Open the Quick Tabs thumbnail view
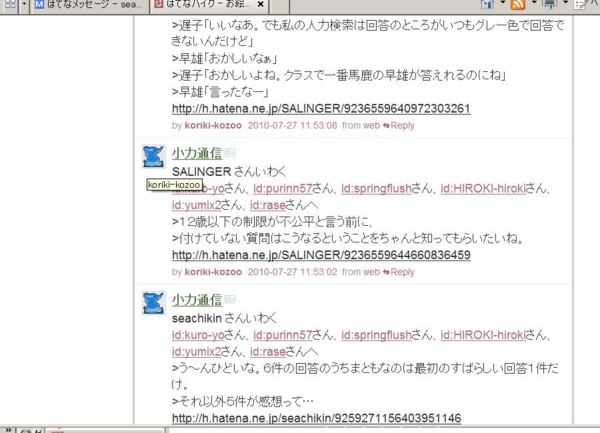600x433 pixels. point(10,5)
